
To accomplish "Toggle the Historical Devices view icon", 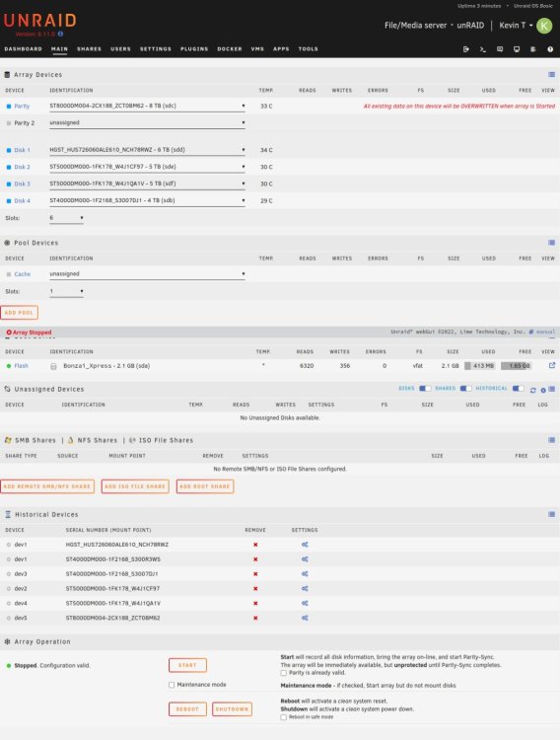I will tap(551, 514).
